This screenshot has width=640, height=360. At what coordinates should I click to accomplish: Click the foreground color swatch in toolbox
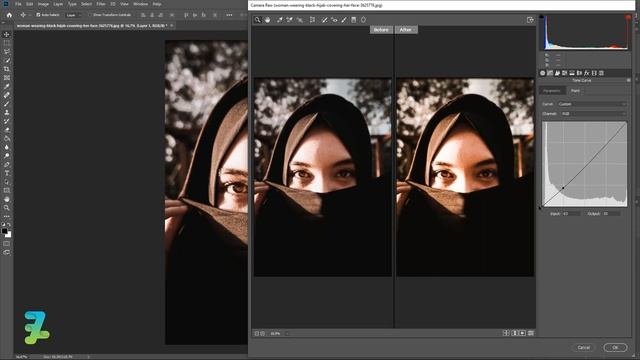(x=4, y=231)
